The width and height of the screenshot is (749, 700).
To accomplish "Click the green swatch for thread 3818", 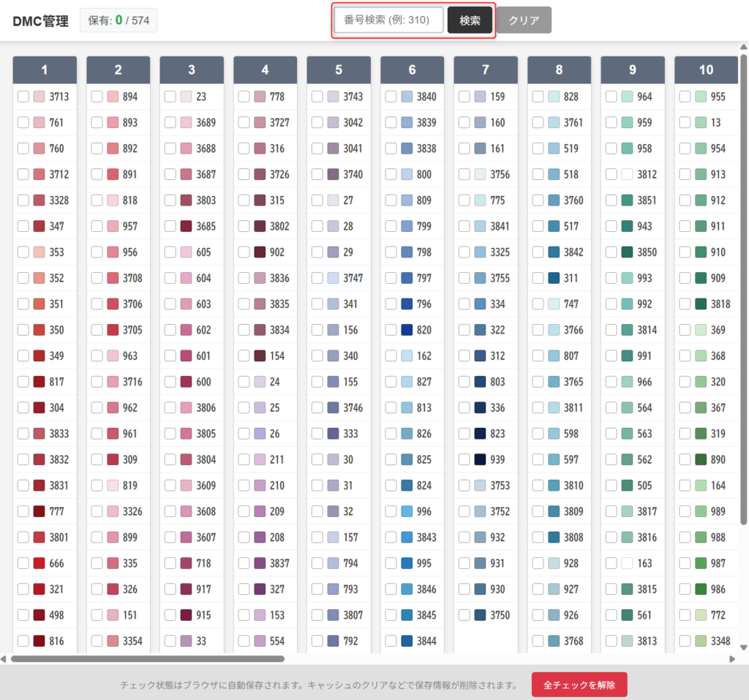I will point(701,304).
